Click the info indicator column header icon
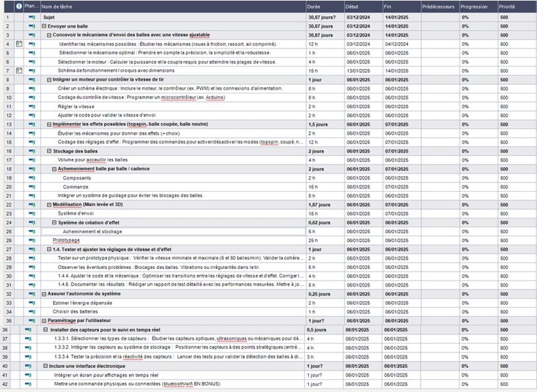This screenshot has width=537, height=392. (x=19, y=7)
